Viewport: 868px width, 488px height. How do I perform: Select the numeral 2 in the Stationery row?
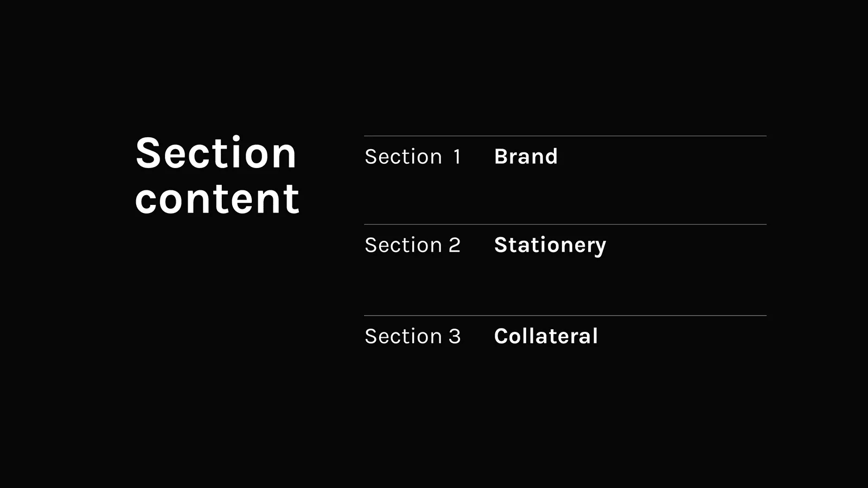coord(455,245)
